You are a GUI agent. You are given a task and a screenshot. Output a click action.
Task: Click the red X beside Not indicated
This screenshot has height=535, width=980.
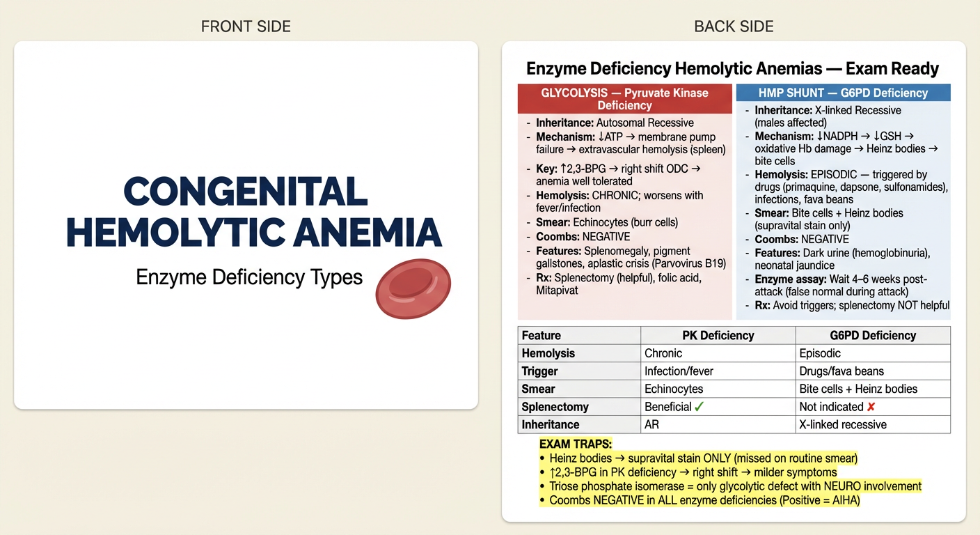870,406
